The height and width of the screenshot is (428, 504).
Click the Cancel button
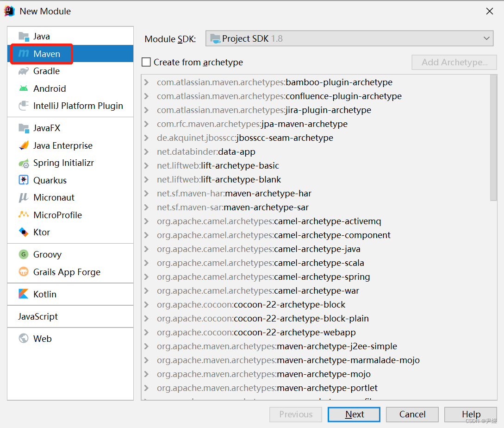point(412,415)
